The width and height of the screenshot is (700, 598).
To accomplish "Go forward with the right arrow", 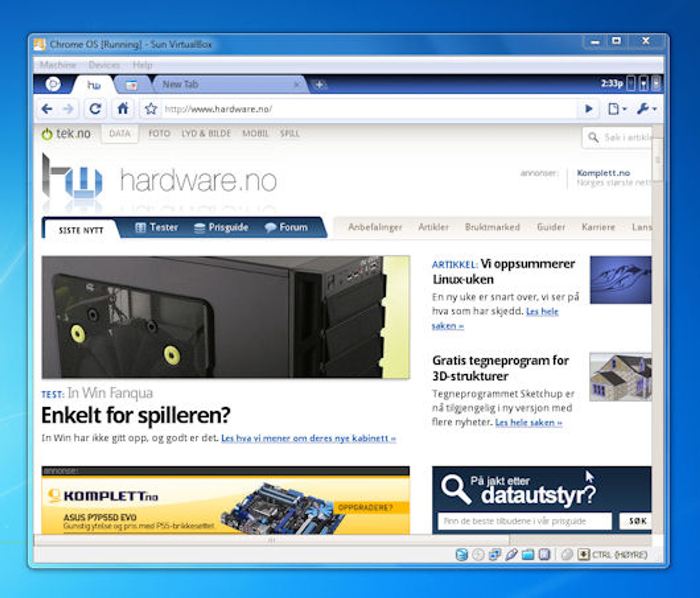I will (68, 109).
